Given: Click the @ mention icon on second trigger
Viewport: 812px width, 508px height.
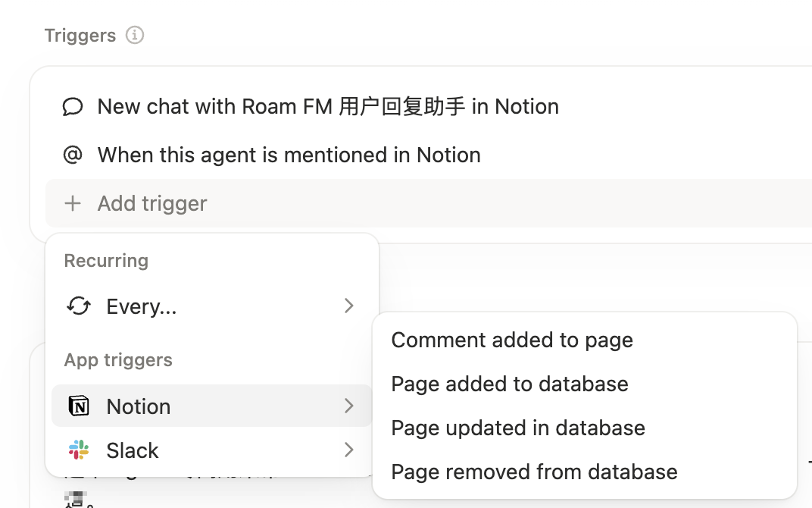Looking at the screenshot, I should [x=73, y=155].
